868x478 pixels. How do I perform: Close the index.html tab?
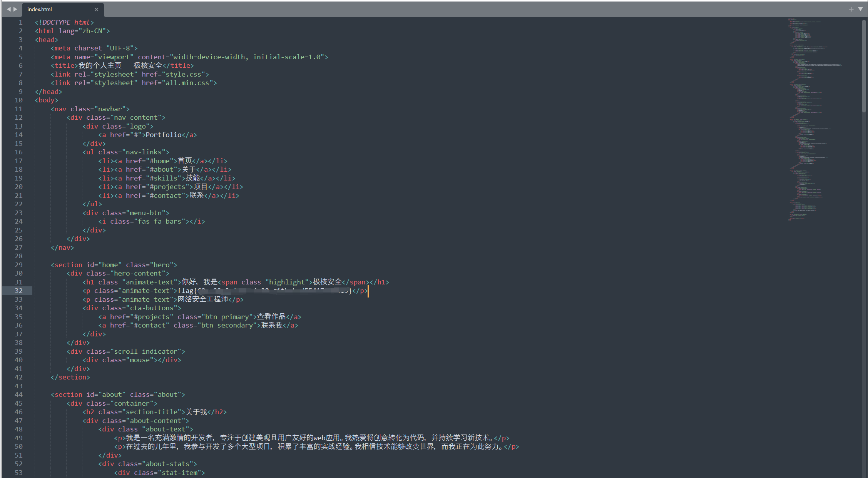click(96, 9)
